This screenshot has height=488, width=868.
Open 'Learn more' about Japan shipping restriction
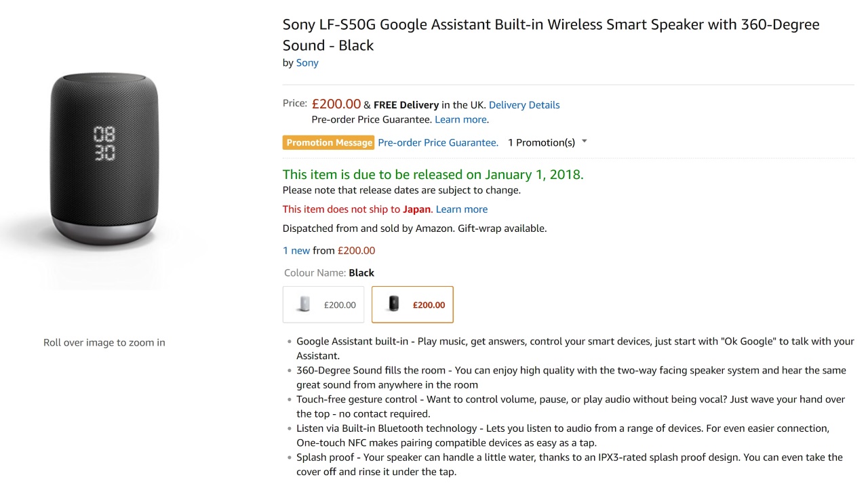pos(462,209)
